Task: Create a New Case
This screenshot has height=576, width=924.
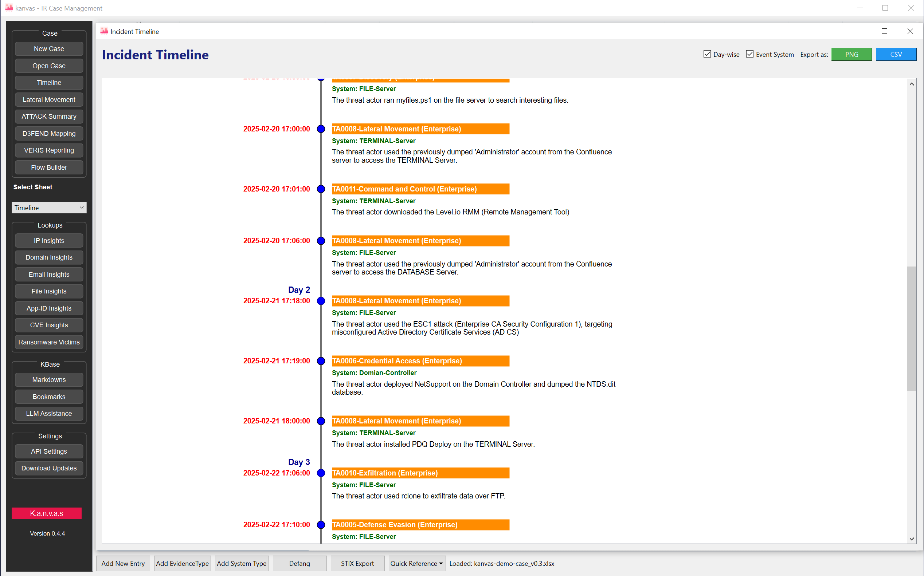Action: [x=49, y=48]
